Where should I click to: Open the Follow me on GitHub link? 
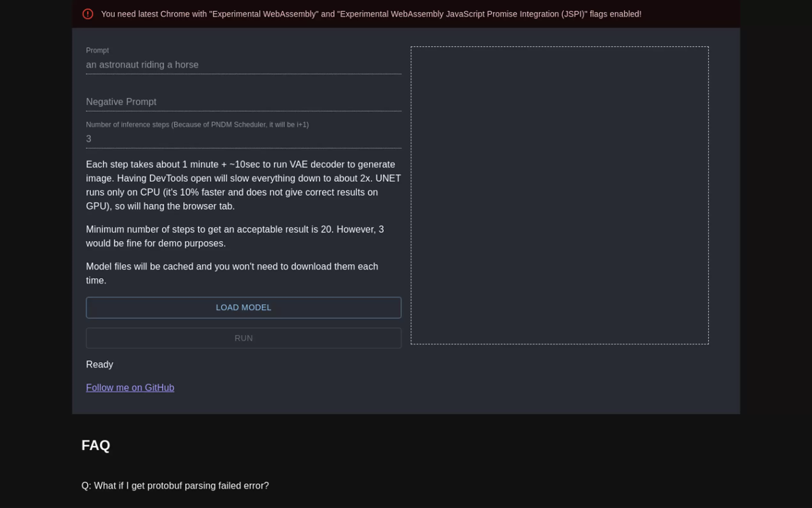point(130,388)
